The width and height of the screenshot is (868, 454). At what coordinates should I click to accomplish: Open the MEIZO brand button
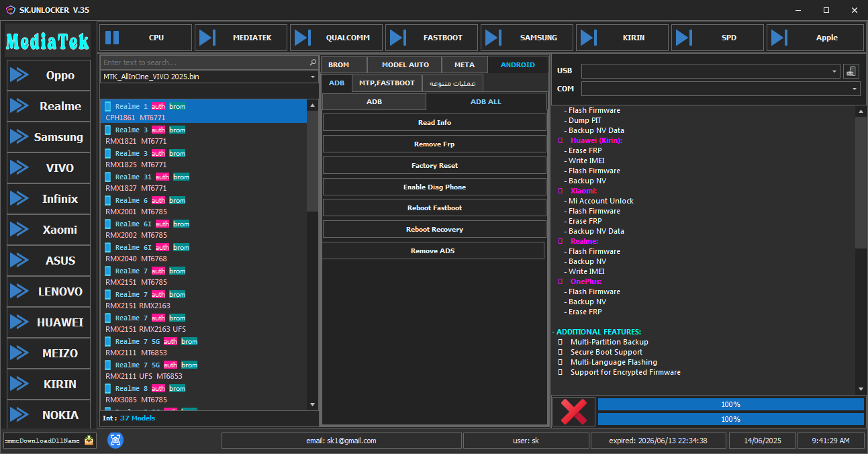[x=48, y=353]
